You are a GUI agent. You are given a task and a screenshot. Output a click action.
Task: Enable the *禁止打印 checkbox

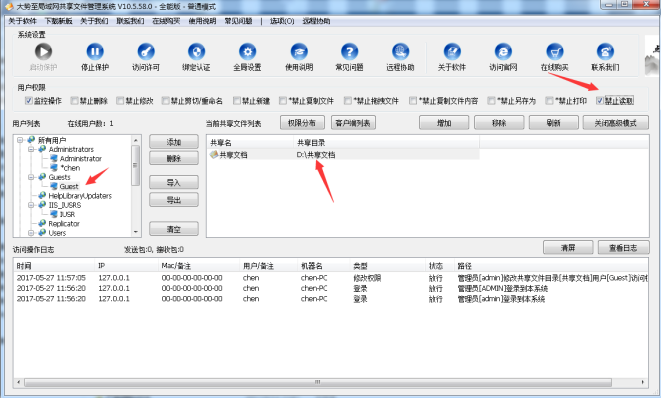pos(549,100)
